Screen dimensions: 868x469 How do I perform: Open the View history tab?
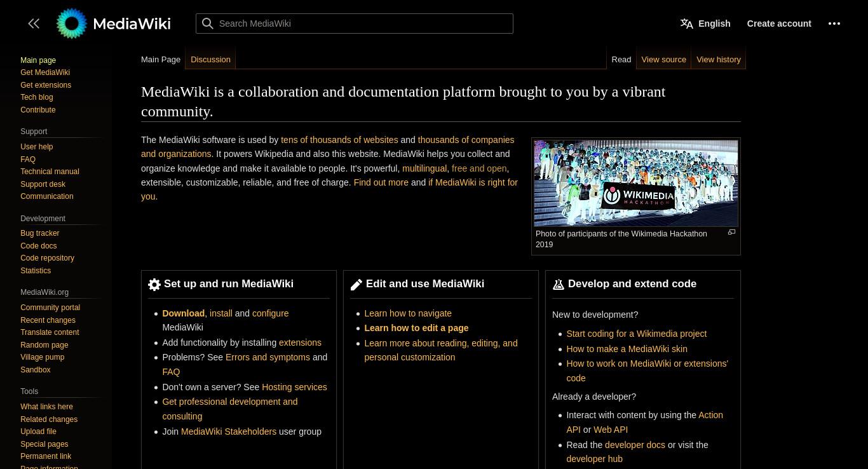tap(719, 59)
